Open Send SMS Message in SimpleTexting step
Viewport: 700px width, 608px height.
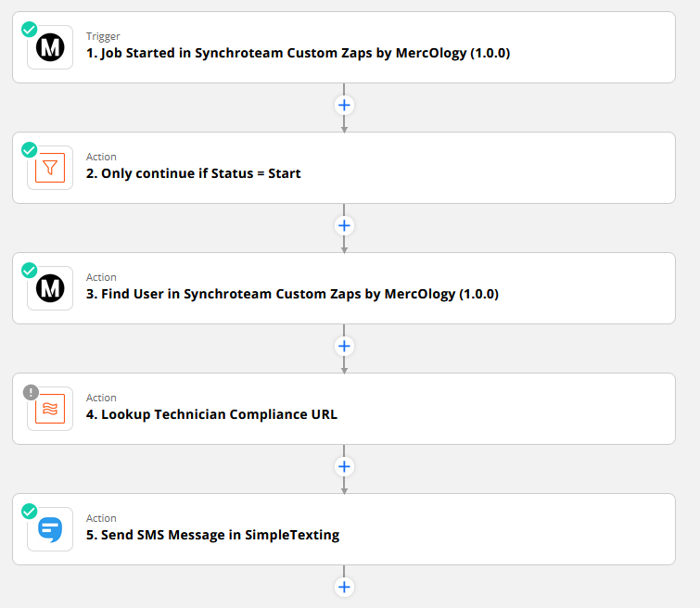344,529
